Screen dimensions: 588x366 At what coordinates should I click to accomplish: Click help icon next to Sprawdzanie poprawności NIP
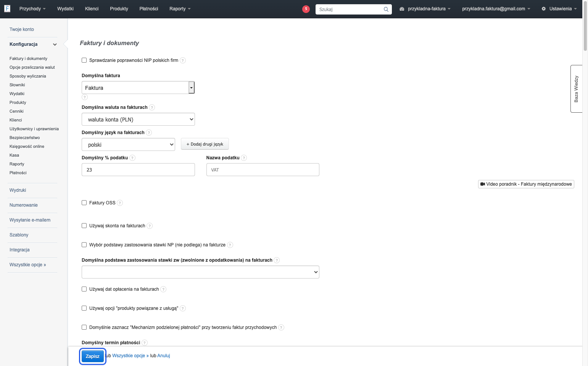pyautogui.click(x=183, y=60)
